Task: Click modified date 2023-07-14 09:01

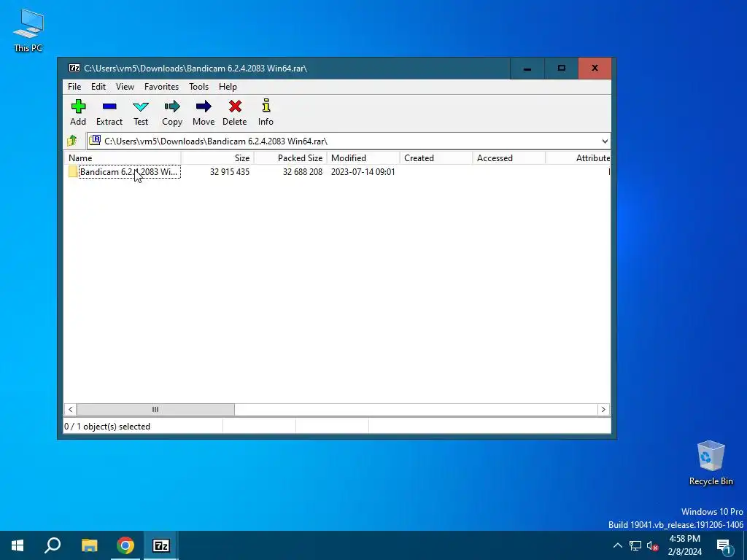Action: pyautogui.click(x=363, y=172)
